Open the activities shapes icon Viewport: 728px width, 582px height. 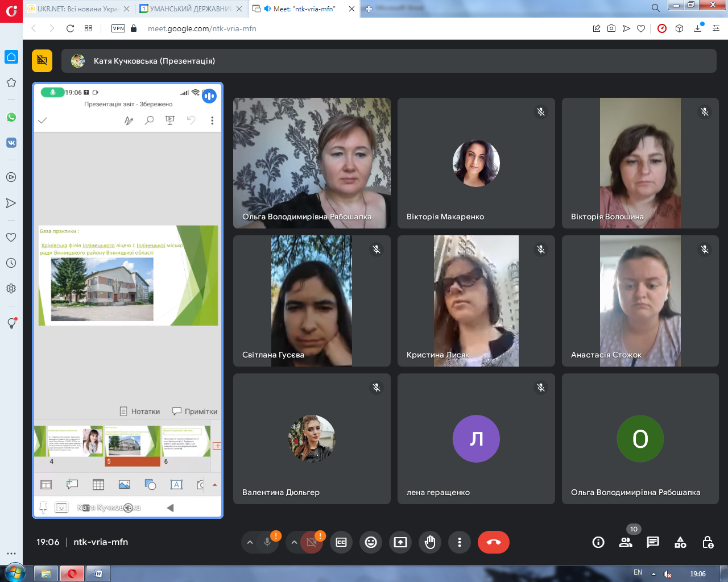680,542
